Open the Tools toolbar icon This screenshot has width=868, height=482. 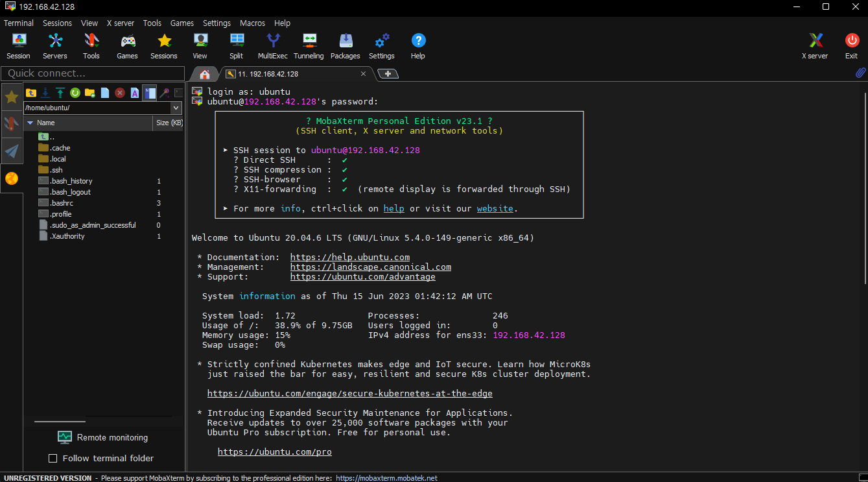(x=91, y=46)
